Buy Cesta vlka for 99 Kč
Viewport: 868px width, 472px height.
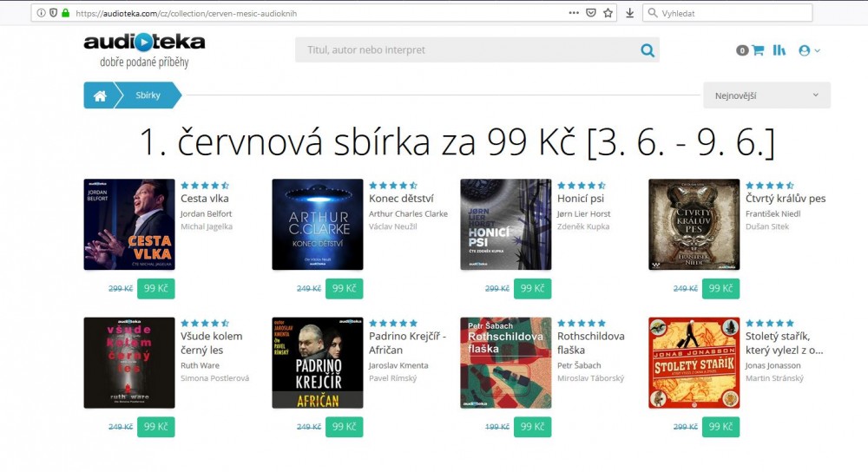coord(156,289)
